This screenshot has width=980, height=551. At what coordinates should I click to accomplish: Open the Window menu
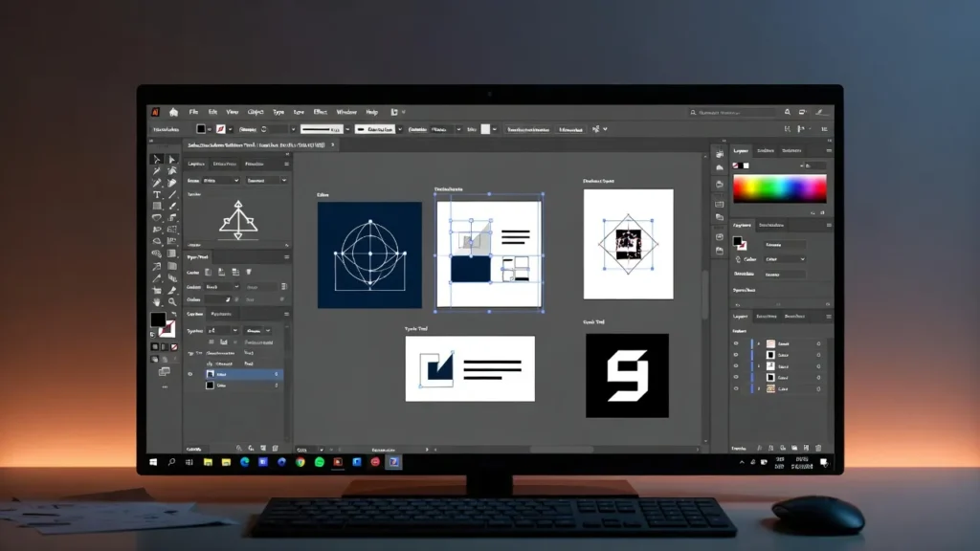point(345,111)
